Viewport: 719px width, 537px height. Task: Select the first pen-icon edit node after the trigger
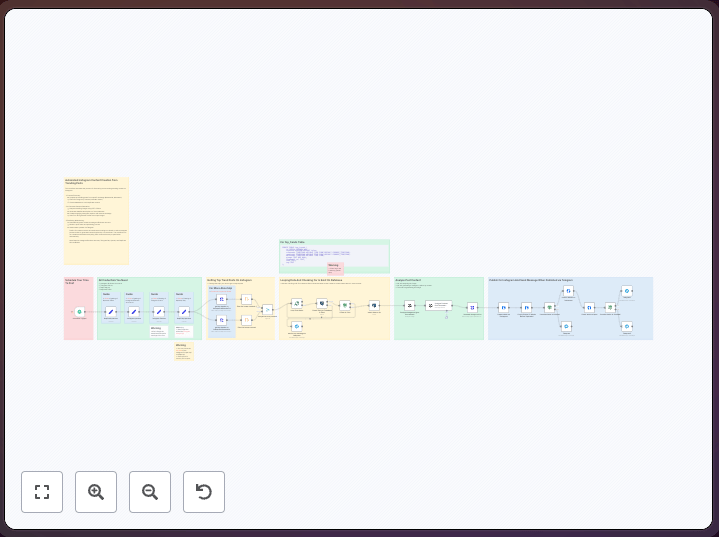point(111,312)
